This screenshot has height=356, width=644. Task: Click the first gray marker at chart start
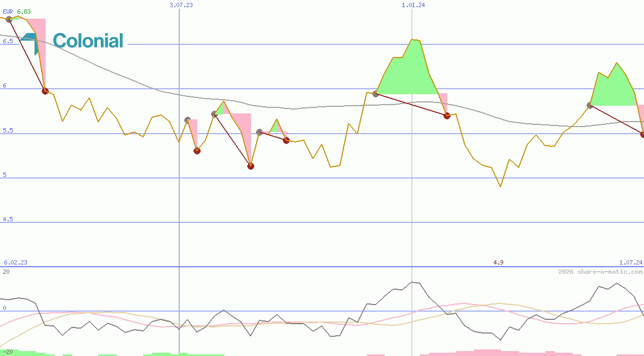(x=8, y=19)
